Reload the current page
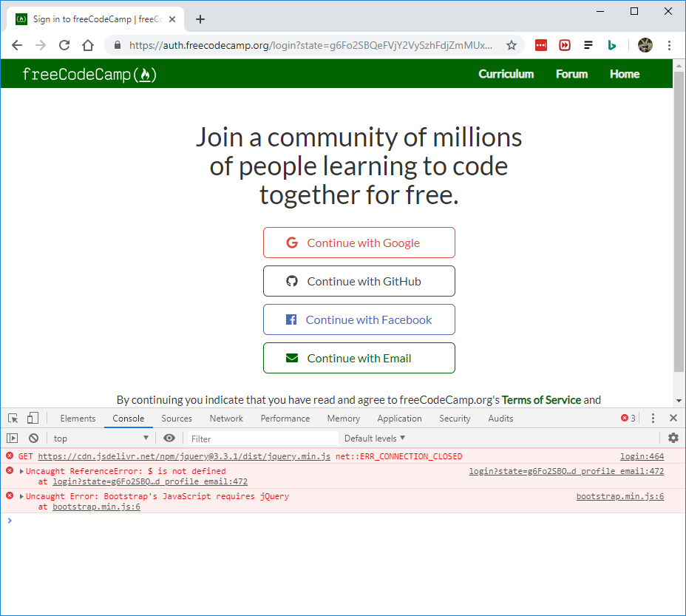The height and width of the screenshot is (616, 686). point(64,45)
